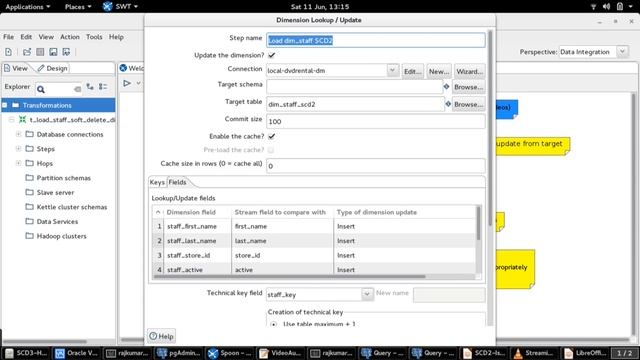The width and height of the screenshot is (640, 360).
Task: Switch to the Keys tab
Action: click(x=157, y=182)
